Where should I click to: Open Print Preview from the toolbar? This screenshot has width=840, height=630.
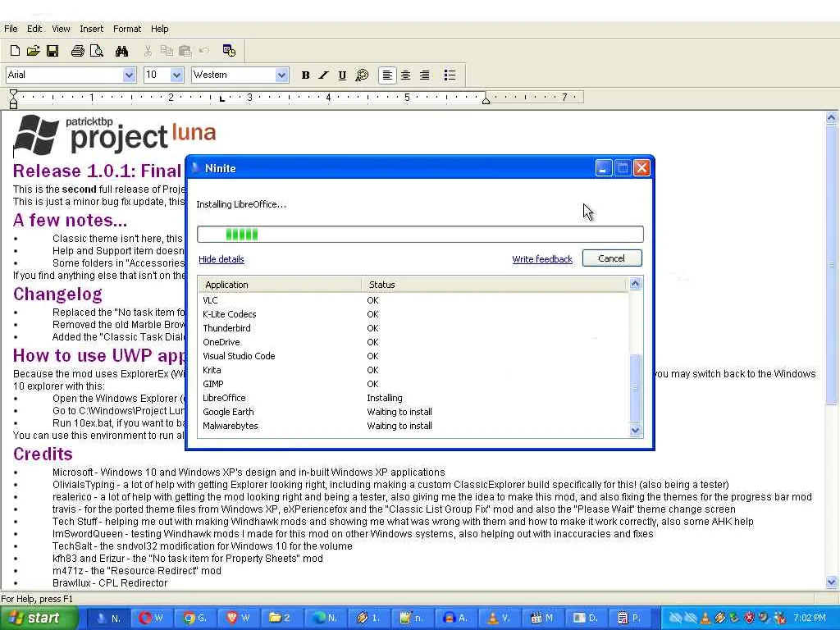[x=97, y=51]
